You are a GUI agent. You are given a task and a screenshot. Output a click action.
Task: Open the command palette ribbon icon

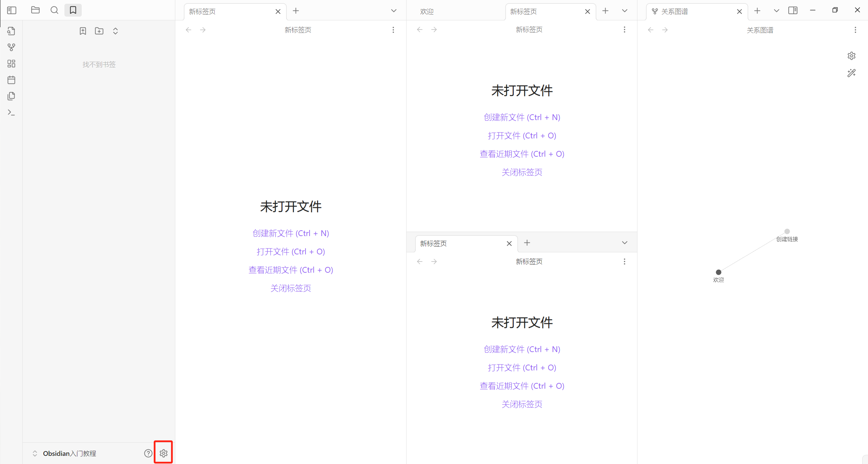pyautogui.click(x=11, y=113)
